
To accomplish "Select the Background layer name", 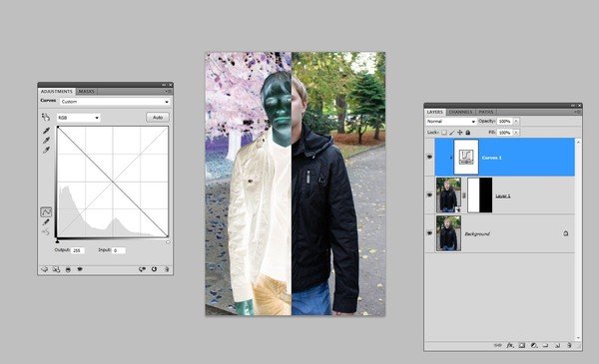I will (477, 234).
